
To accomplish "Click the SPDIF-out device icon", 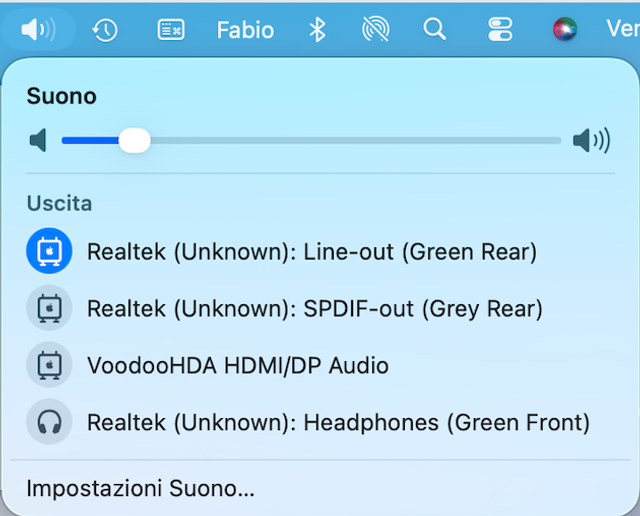I will pyautogui.click(x=49, y=308).
